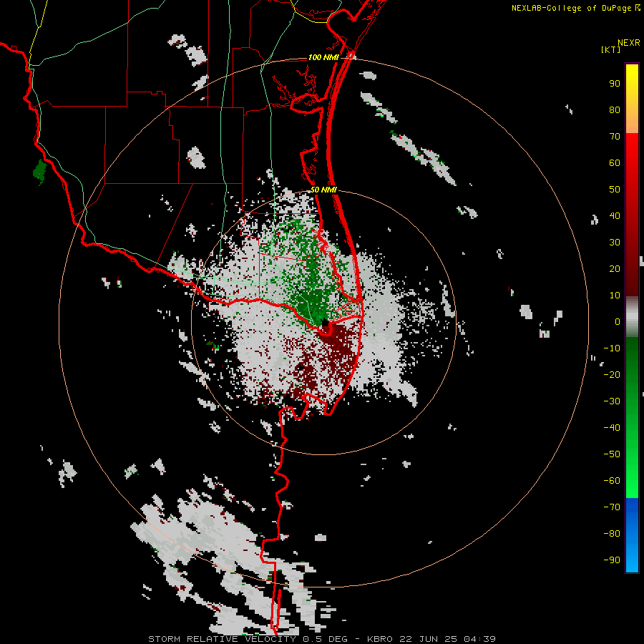Click the -30 value on velocity scale
The image size is (644, 644).
tap(612, 401)
